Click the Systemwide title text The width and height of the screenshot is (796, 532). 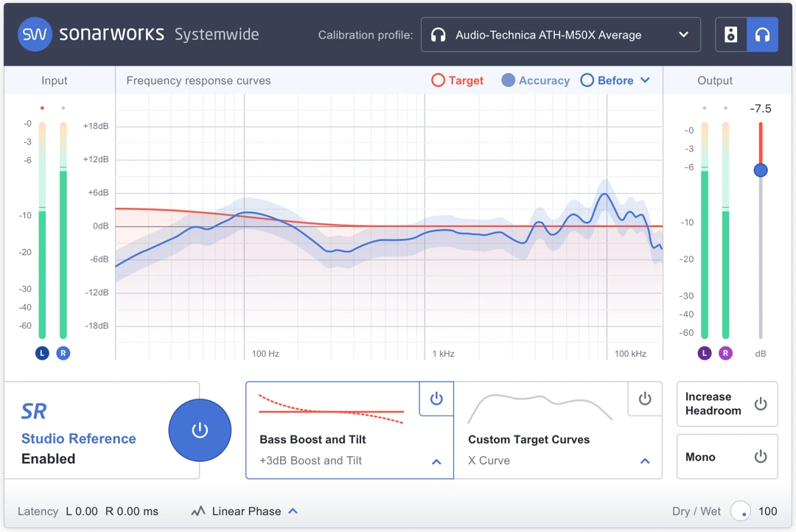point(217,34)
